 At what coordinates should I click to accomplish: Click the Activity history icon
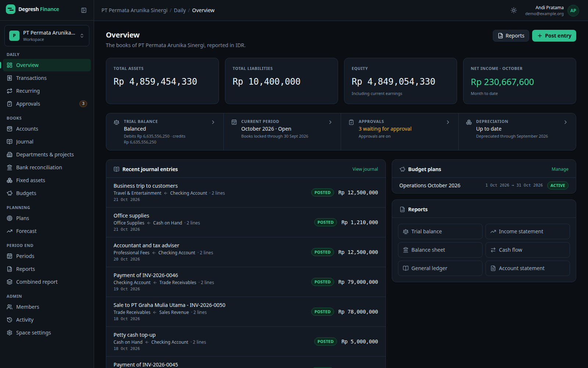click(x=10, y=320)
